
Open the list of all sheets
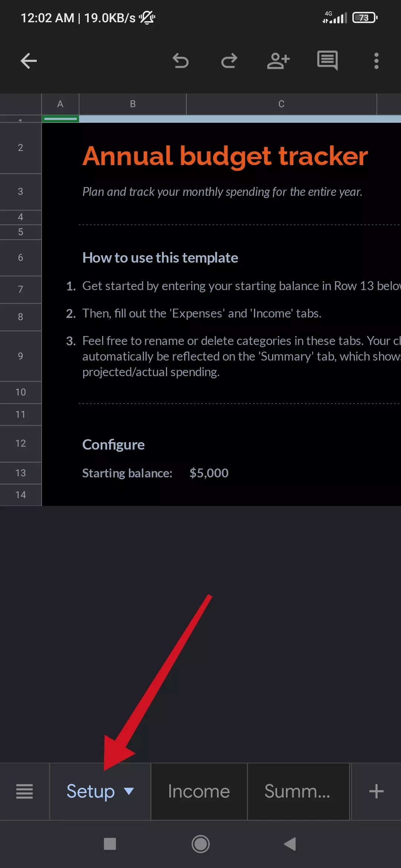point(24,792)
